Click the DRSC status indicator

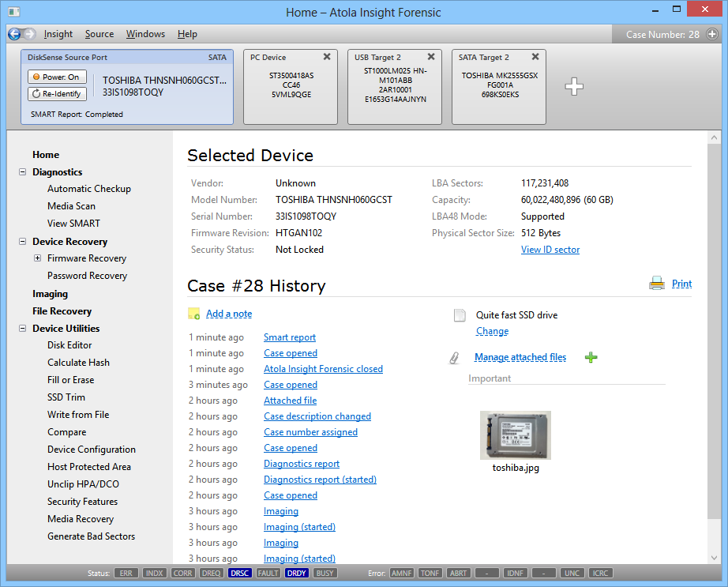(239, 573)
